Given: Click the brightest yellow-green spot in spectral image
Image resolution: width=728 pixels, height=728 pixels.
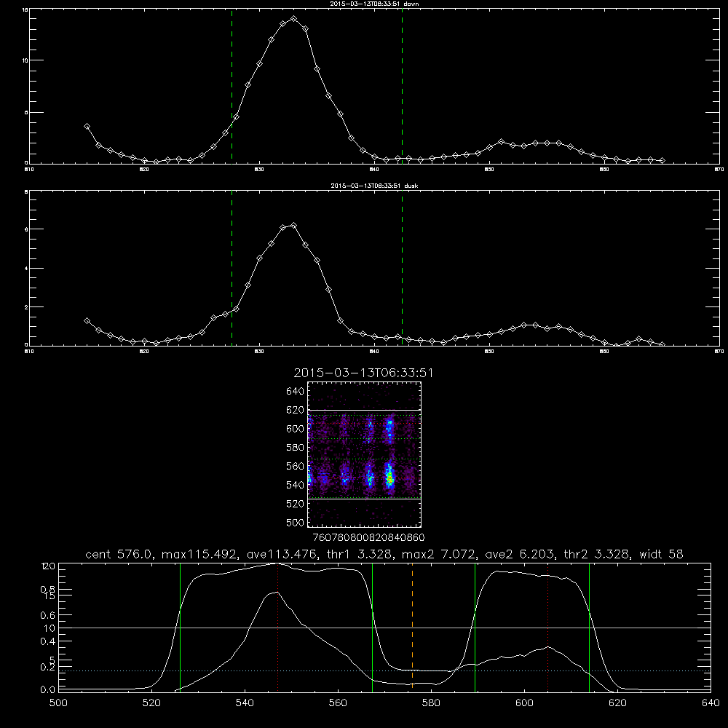Looking at the screenshot, I should 390,478.
